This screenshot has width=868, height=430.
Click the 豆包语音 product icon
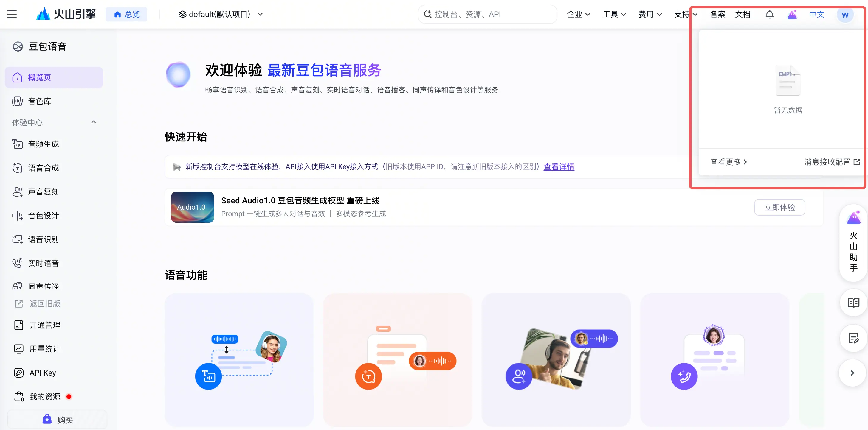(18, 46)
